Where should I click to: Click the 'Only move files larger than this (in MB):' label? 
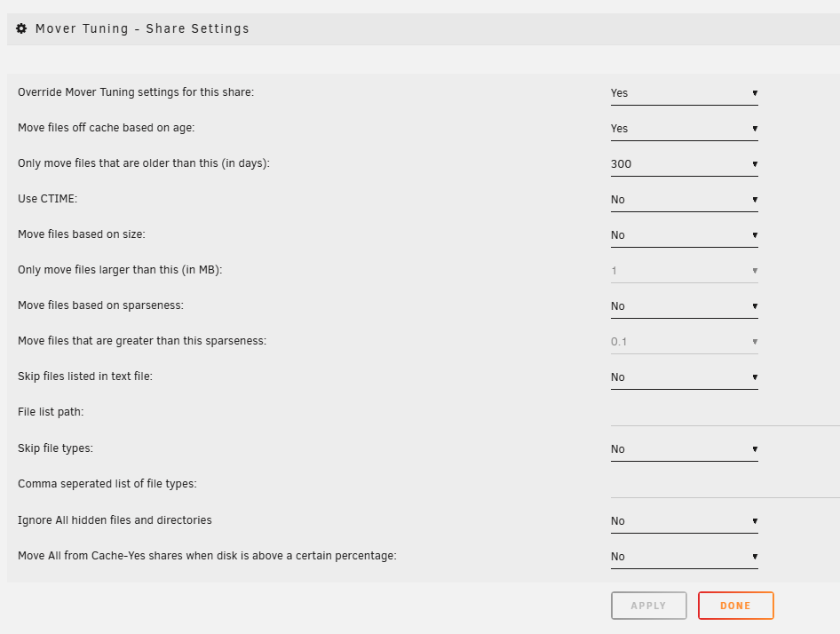(x=120, y=270)
